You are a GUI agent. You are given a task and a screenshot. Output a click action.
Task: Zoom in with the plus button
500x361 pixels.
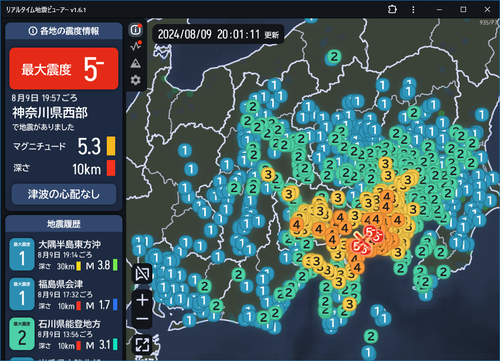click(x=142, y=300)
